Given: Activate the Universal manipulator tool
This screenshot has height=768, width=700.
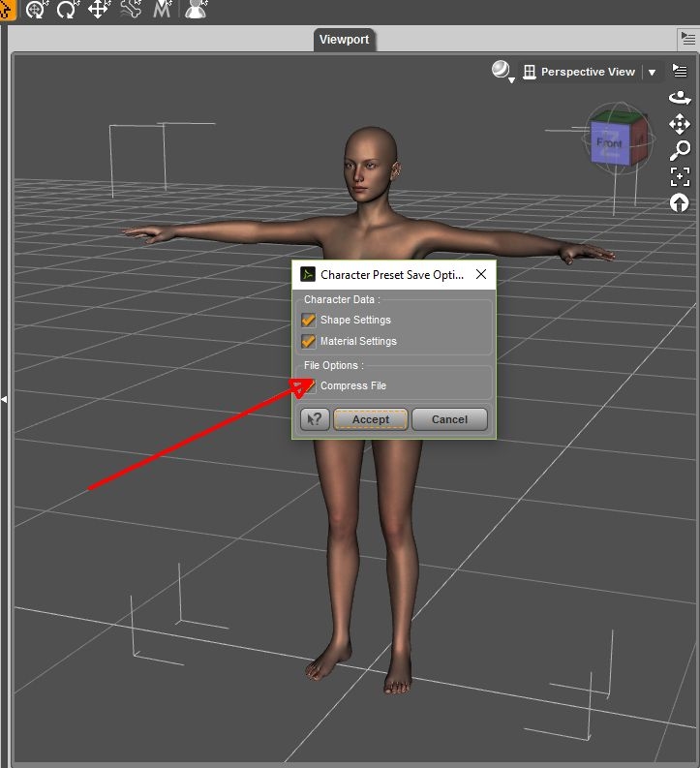Looking at the screenshot, I should pyautogui.click(x=37, y=10).
